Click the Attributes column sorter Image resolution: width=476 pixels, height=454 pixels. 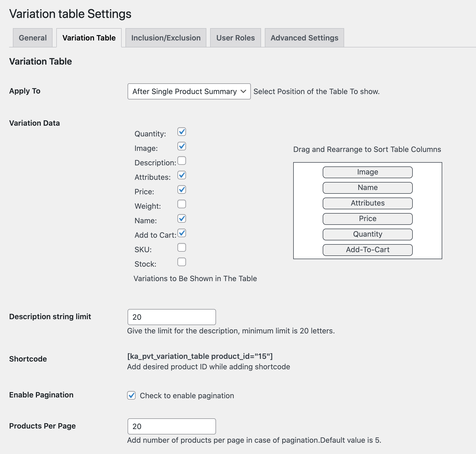click(367, 203)
